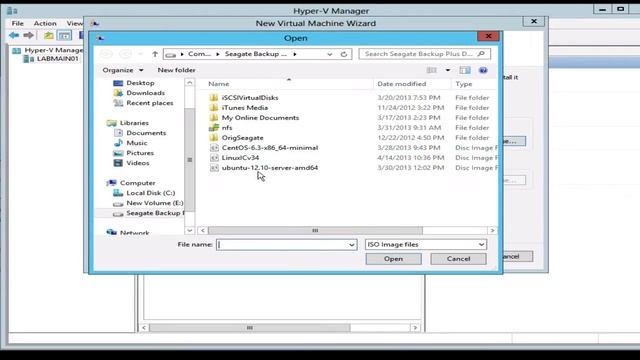
Task: Select the ubuntu disc image icon
Action: [214, 168]
